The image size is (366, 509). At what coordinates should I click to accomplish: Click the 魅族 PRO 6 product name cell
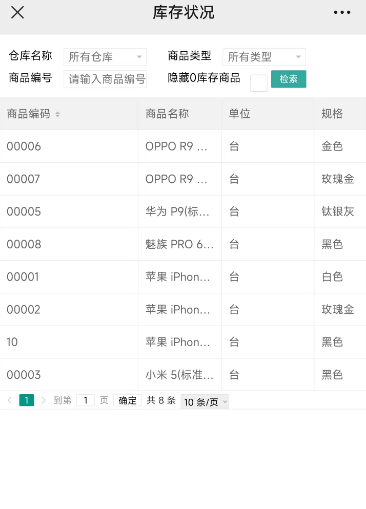pyautogui.click(x=179, y=244)
